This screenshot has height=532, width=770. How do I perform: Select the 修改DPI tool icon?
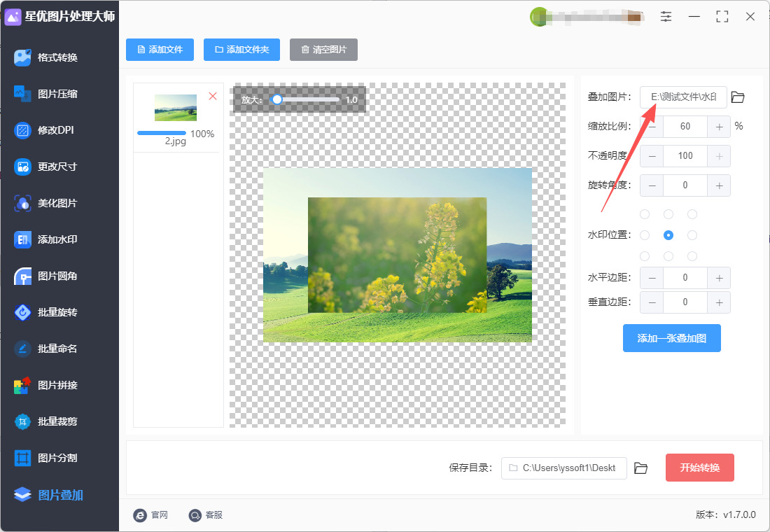click(22, 130)
